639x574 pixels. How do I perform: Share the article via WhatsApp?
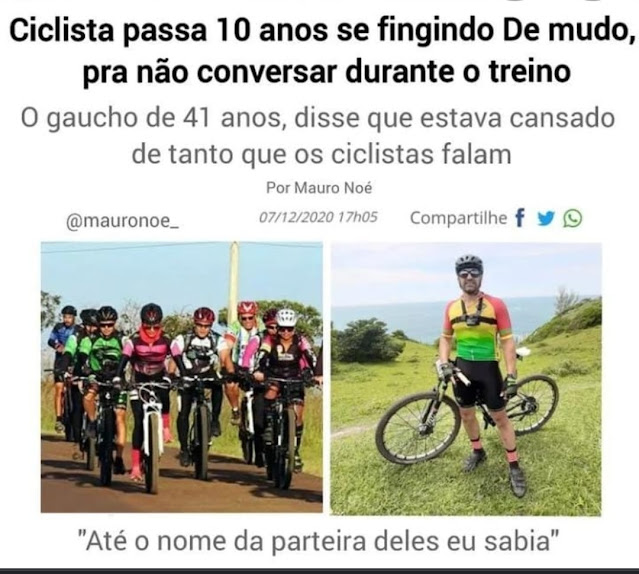[x=573, y=218]
